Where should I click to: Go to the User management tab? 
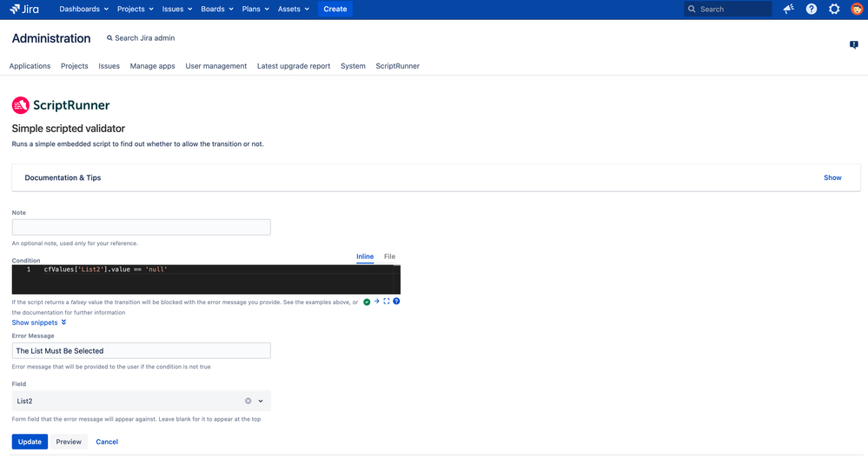215,66
